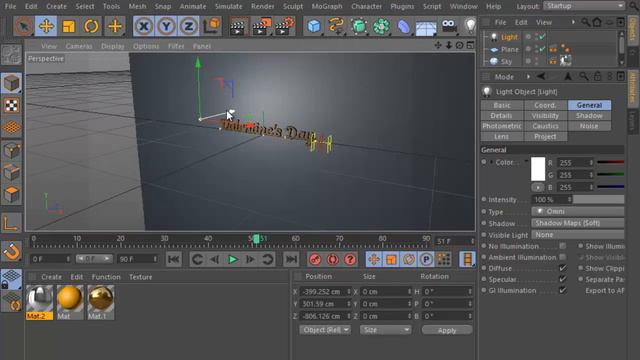The image size is (640, 360).
Task: Open the light Type dropdown
Action: pyautogui.click(x=578, y=211)
